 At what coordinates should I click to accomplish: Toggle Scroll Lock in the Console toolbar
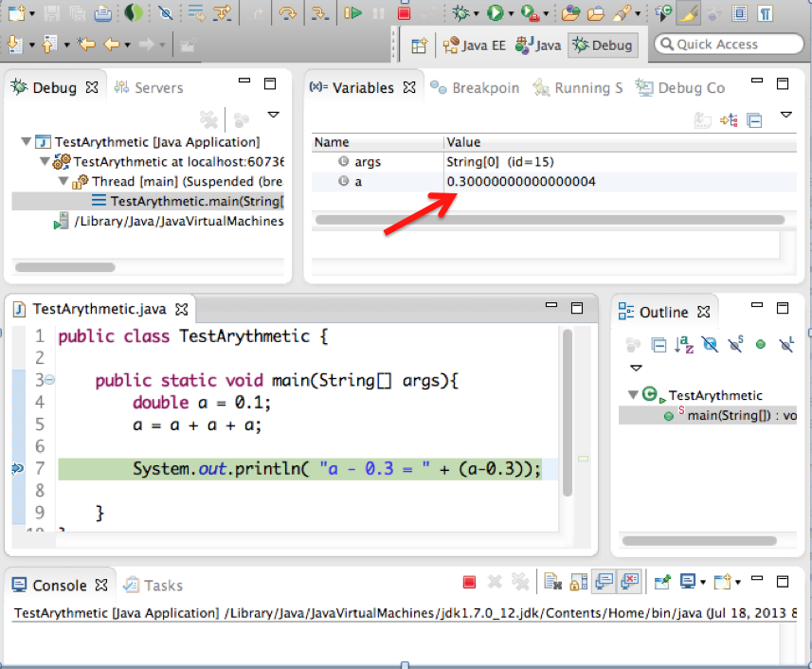coord(577,582)
